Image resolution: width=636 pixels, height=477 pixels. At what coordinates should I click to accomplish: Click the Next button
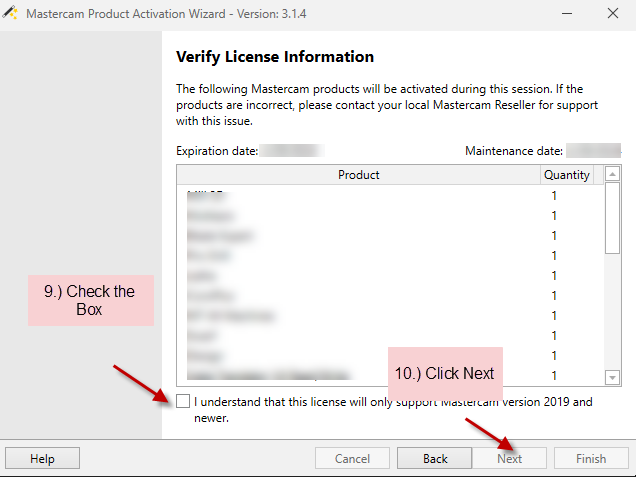click(x=509, y=458)
